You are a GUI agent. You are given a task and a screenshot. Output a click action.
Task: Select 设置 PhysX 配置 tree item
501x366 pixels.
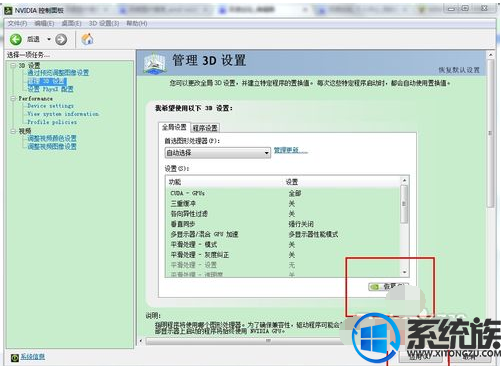point(50,89)
